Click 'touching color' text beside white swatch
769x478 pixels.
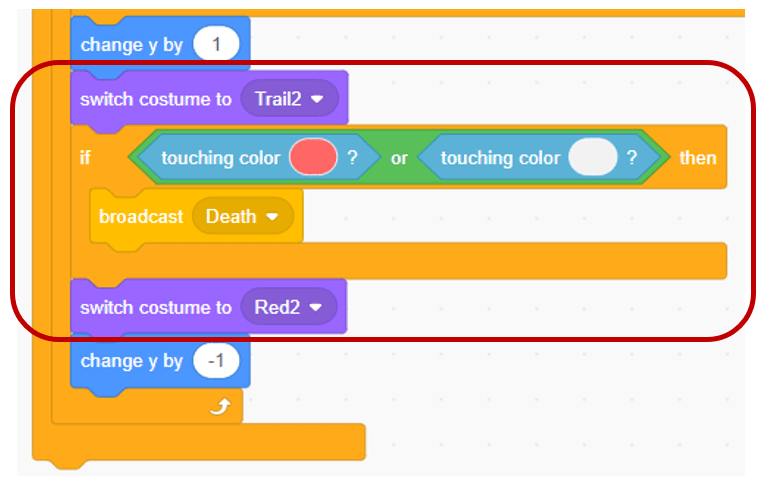click(500, 158)
